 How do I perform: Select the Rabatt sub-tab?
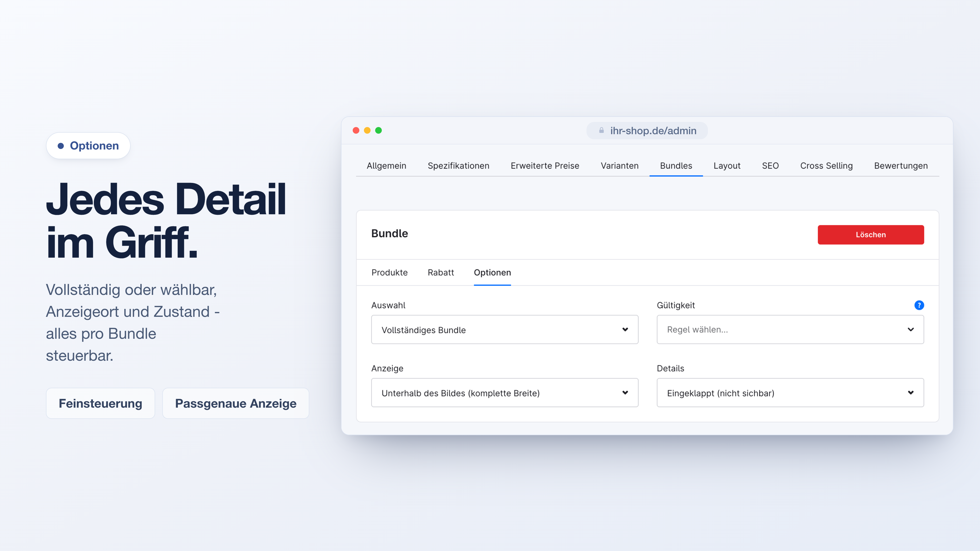pos(440,273)
